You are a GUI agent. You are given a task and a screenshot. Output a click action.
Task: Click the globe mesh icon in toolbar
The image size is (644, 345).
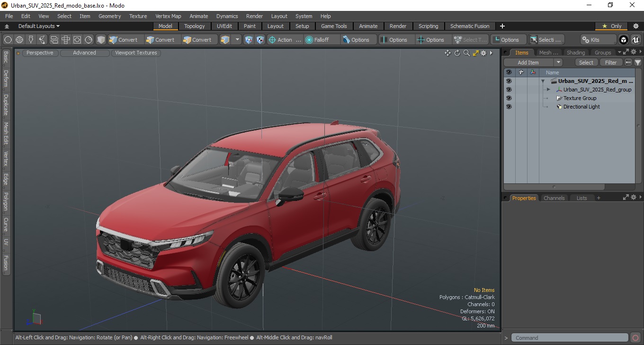tap(19, 40)
